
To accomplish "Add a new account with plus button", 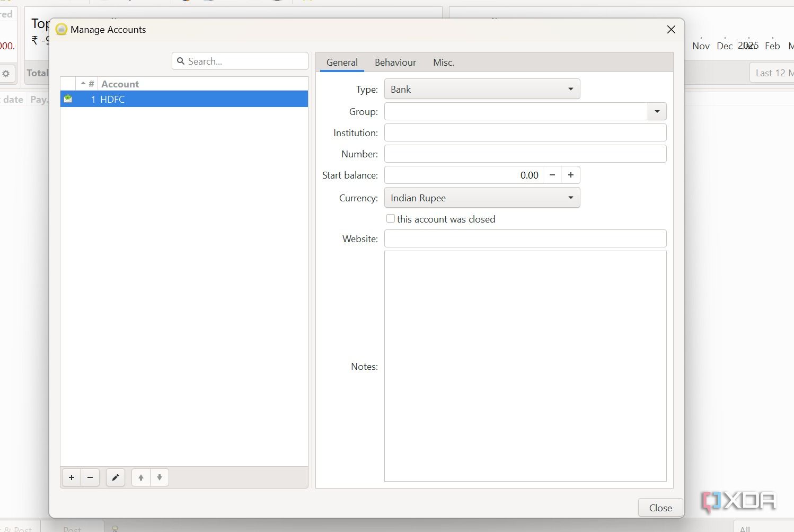I will 72,477.
